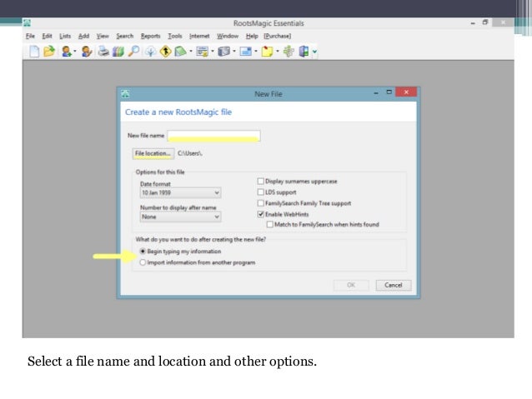Click the green signpost toolbar icon

tap(289, 52)
